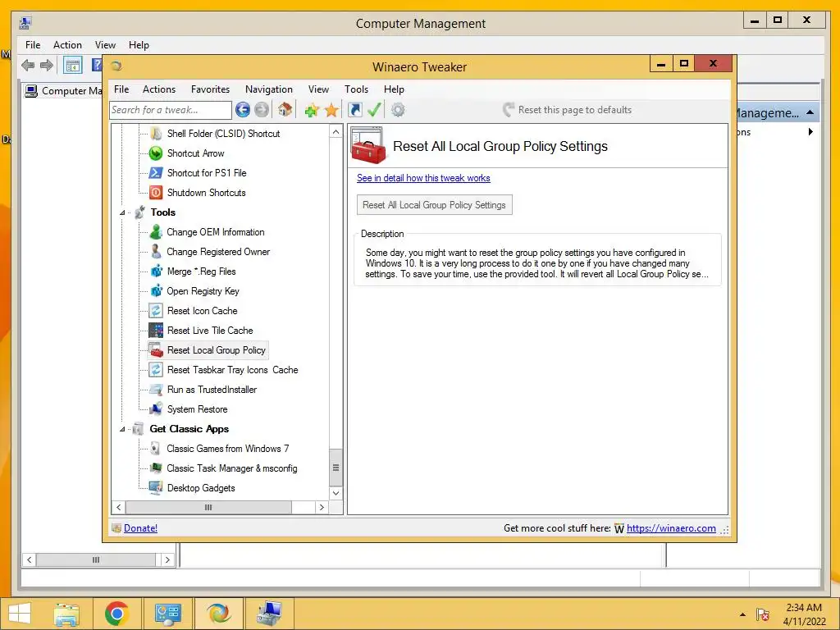
Task: Click the Shell Folder (CLSID) Shortcut icon
Action: pyautogui.click(x=156, y=134)
